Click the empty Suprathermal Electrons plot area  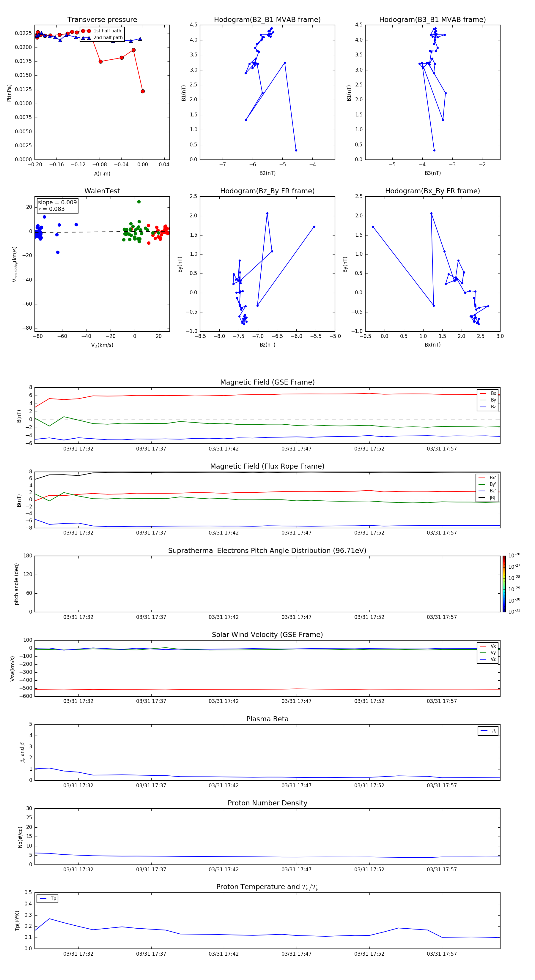[267, 584]
